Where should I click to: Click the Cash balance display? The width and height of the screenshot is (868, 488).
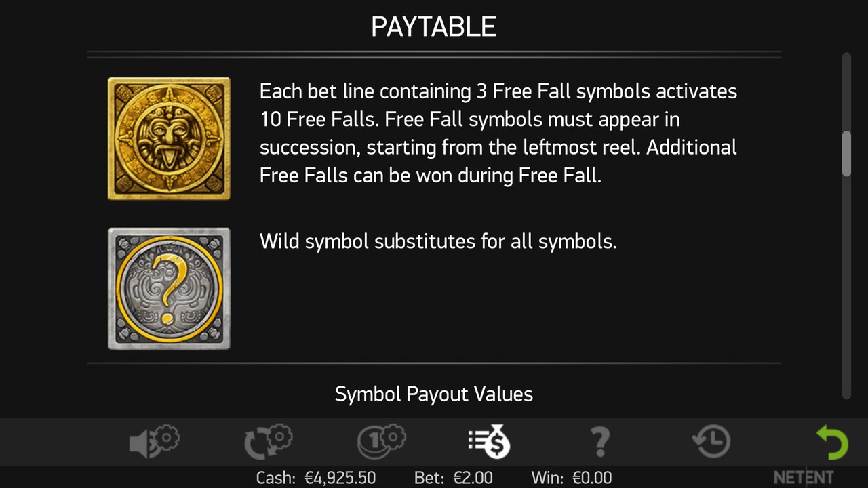tap(316, 478)
